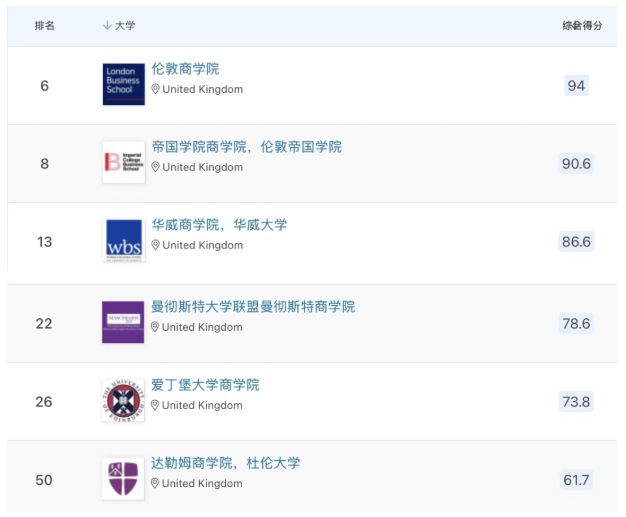Screen dimensions: 626x517
Task: Open the 爱丁堡大学商学院 link
Action: pos(205,385)
